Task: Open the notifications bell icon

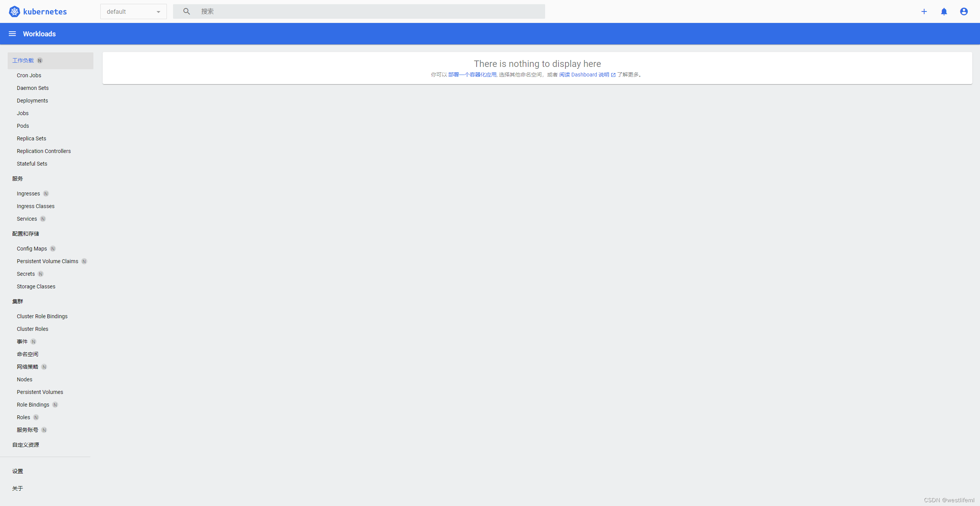Action: click(944, 11)
